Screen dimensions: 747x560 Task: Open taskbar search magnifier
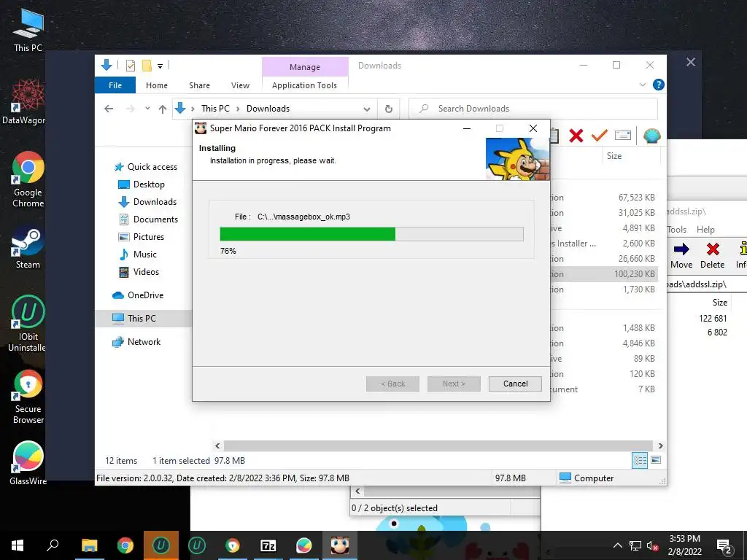coord(53,545)
